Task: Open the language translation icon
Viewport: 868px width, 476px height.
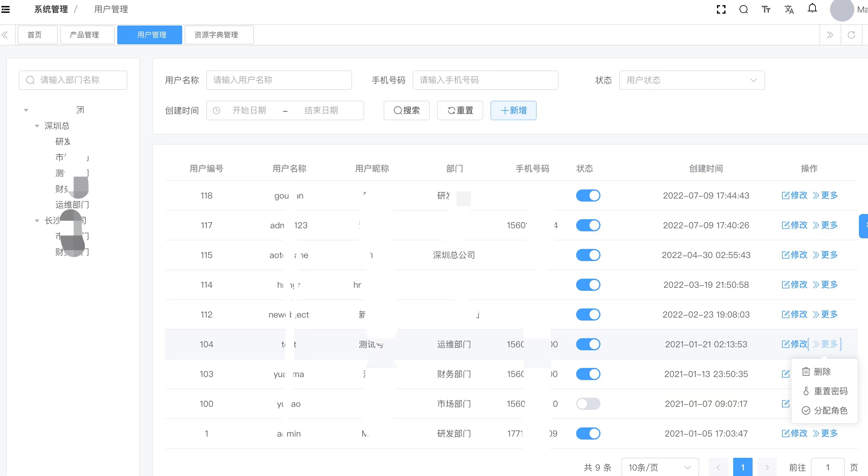Action: tap(789, 9)
